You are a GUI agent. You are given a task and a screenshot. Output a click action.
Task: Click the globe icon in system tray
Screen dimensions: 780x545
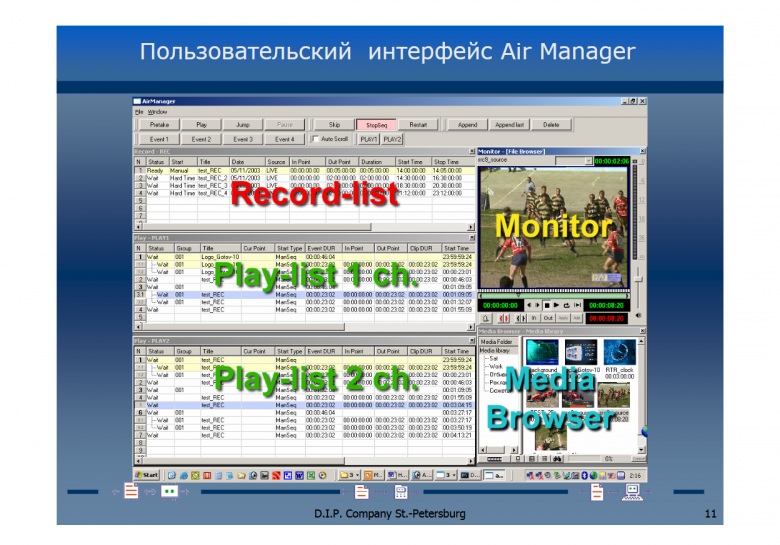point(593,475)
